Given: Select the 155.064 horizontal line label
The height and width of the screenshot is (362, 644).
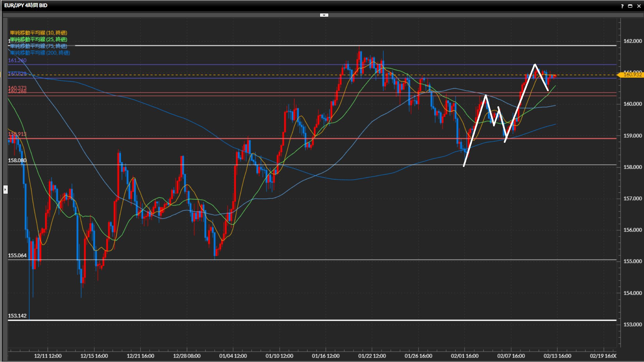Looking at the screenshot, I should coord(17,255).
